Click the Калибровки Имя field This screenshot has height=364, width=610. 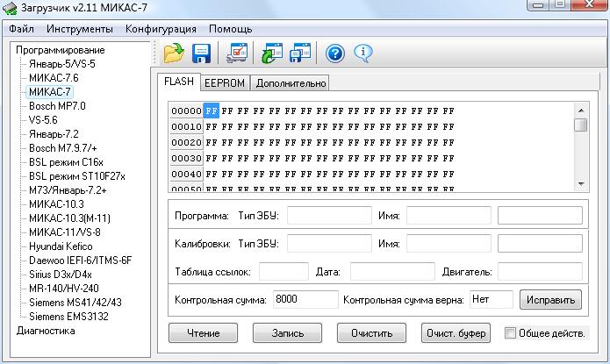(449, 244)
